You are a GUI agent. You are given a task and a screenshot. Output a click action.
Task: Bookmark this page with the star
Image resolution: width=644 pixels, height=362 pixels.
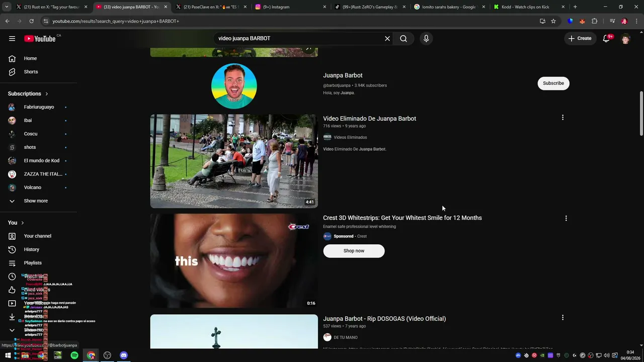point(553,21)
